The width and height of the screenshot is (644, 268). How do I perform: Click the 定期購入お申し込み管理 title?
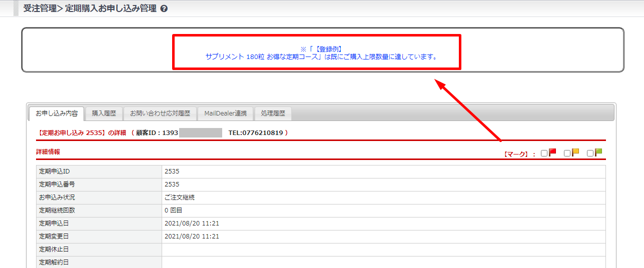click(111, 8)
